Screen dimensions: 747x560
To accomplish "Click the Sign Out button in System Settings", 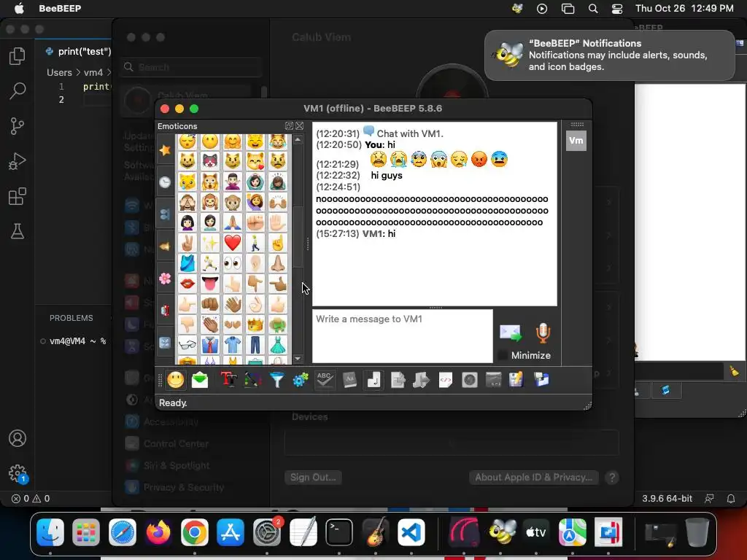I will (x=313, y=477).
